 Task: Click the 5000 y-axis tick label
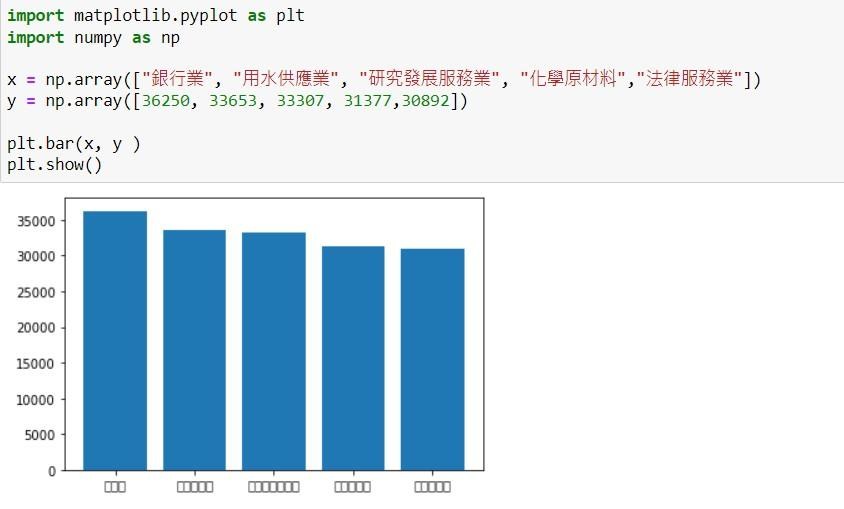[40, 435]
